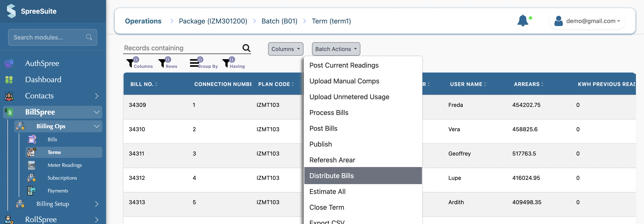Choose Upload Unmetered Usage
644x224 pixels.
tap(363, 97)
